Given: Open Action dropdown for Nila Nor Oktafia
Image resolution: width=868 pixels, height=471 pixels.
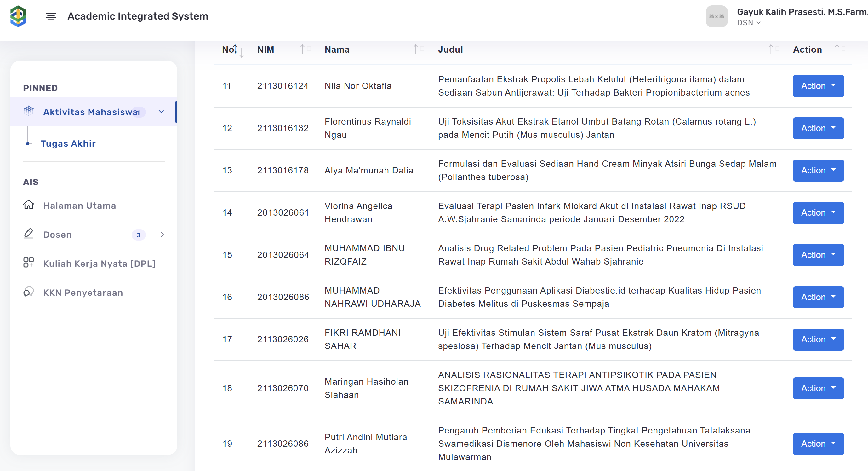Looking at the screenshot, I should [x=818, y=86].
